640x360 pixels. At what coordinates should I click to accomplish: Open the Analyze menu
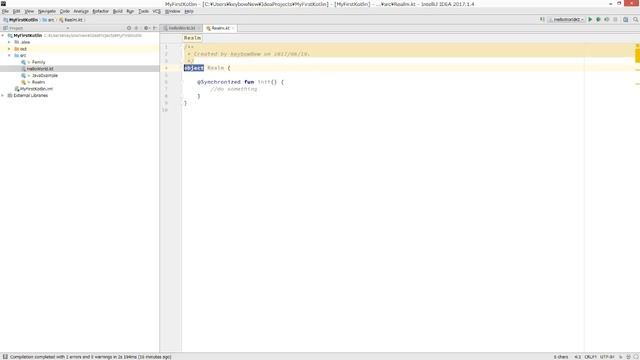(81, 11)
